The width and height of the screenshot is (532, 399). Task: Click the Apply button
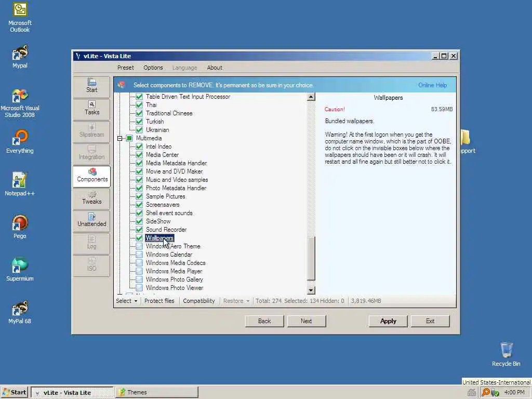(x=388, y=321)
